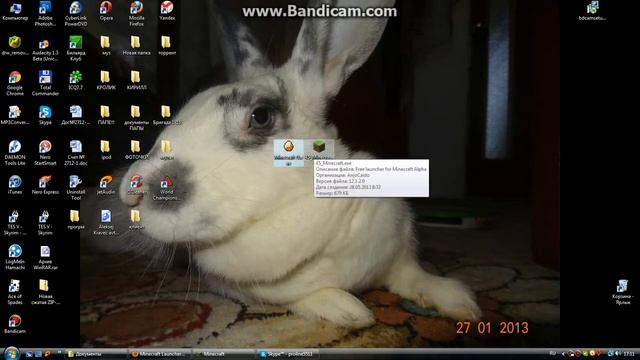Open the Aleksej Kravec file
The width and height of the screenshot is (640, 360).
point(106,222)
